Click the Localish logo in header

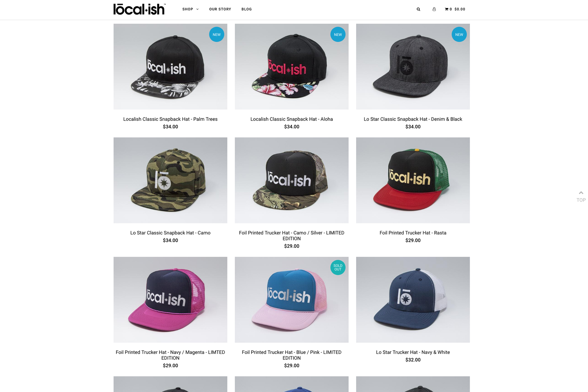(139, 9)
